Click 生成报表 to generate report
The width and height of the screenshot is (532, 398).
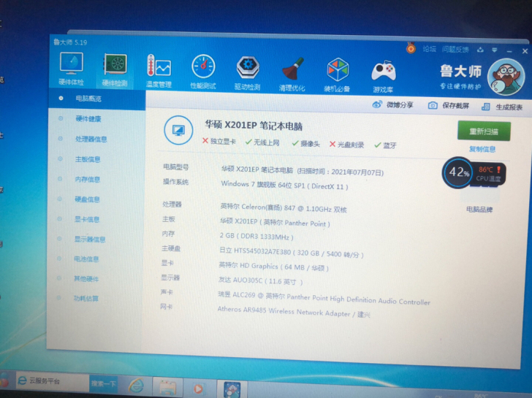[503, 107]
